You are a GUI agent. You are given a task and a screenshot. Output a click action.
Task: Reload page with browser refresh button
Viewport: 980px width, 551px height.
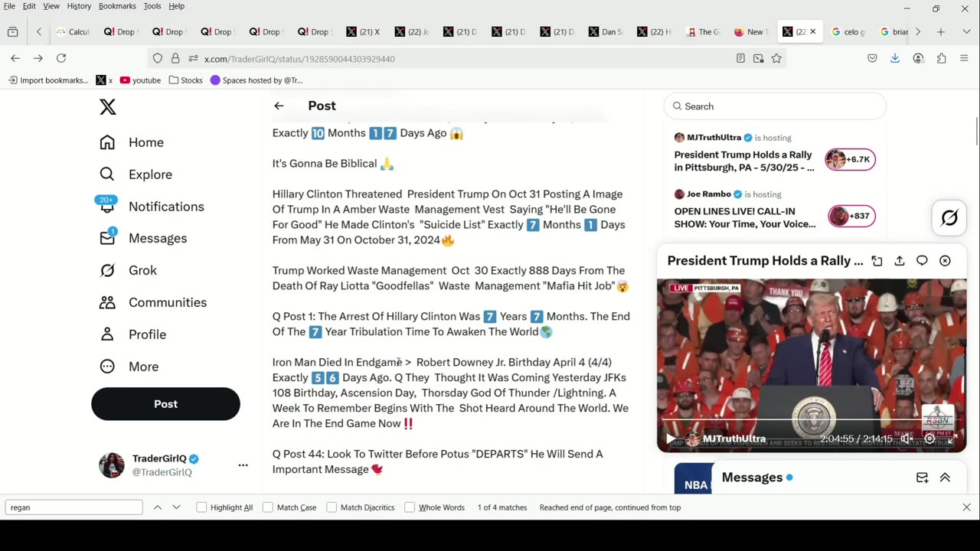[61, 58]
